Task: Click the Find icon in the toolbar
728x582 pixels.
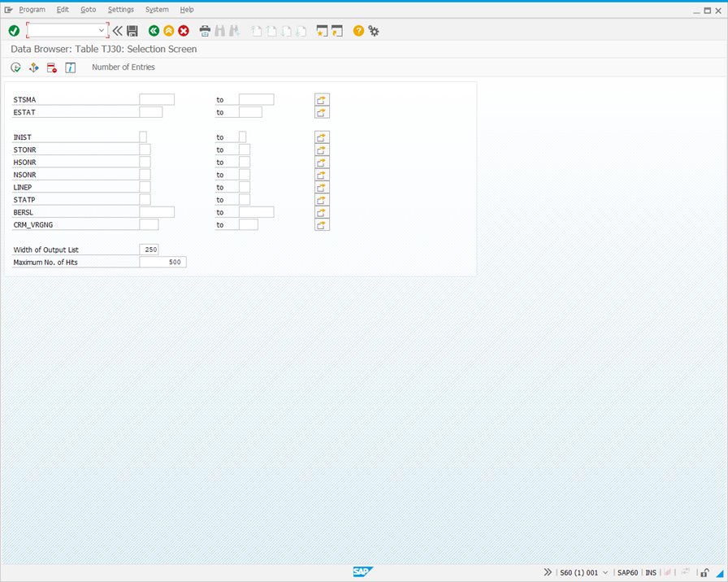Action: [220, 30]
